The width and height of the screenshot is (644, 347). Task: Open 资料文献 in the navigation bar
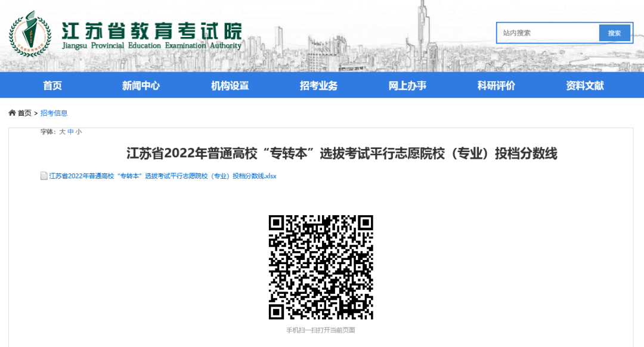[x=585, y=85]
